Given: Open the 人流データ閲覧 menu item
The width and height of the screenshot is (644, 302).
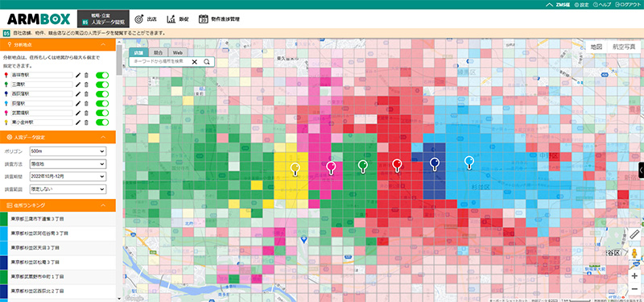Looking at the screenshot, I should (x=103, y=19).
